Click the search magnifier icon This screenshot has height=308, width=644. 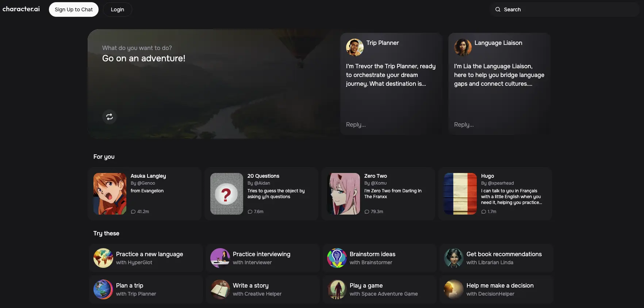(498, 9)
